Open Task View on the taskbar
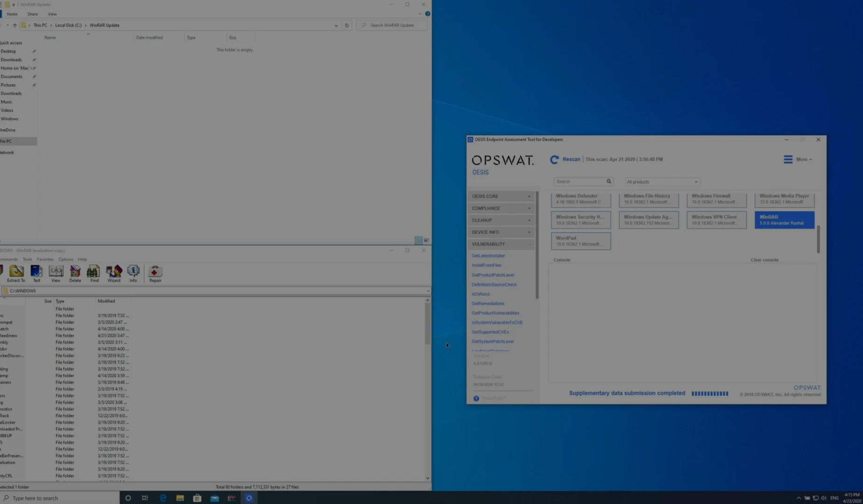The height and width of the screenshot is (504, 863). pyautogui.click(x=145, y=498)
